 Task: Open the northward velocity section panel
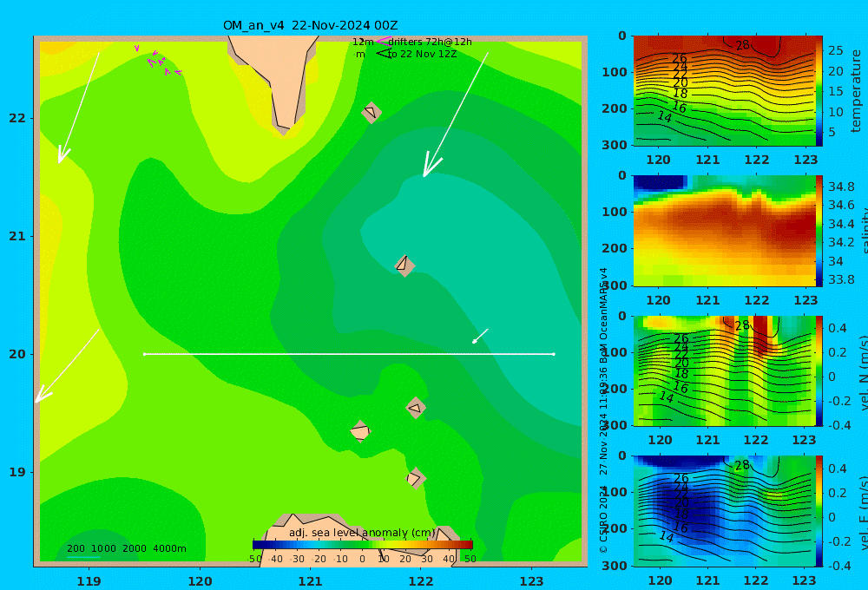pyautogui.click(x=724, y=370)
